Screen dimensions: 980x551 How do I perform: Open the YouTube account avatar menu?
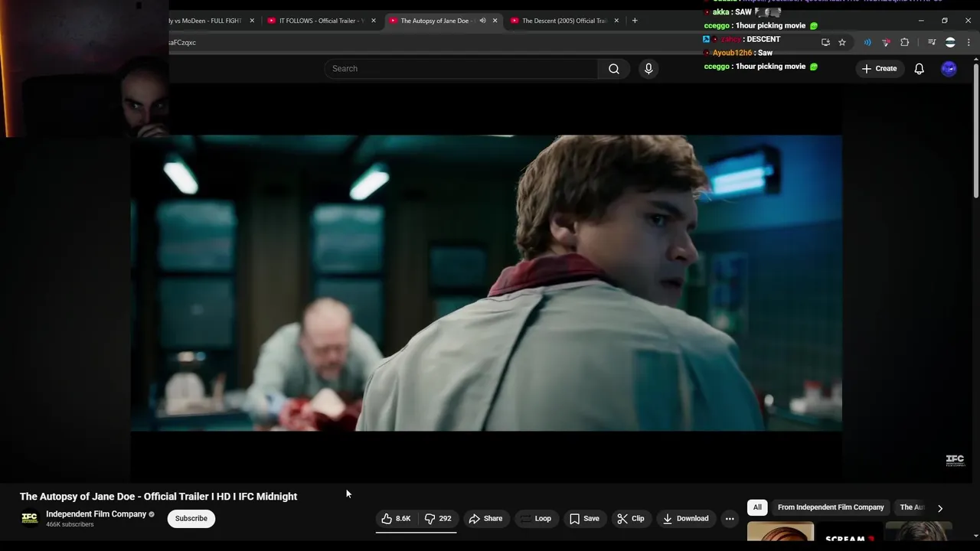(949, 69)
